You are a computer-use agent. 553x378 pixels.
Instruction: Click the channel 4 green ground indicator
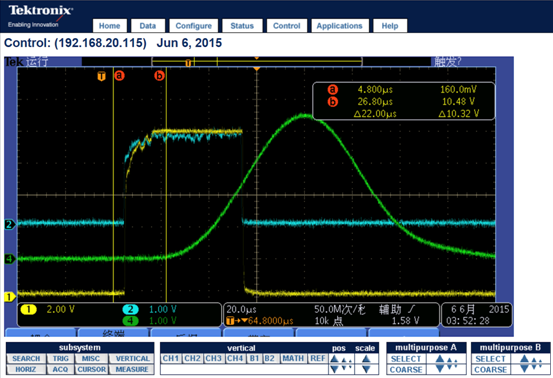point(10,259)
